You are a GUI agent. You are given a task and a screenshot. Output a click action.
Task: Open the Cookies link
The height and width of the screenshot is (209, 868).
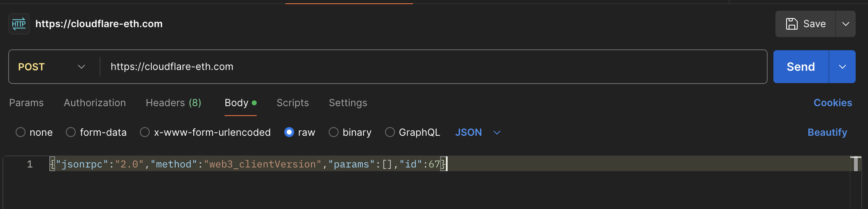click(x=833, y=103)
